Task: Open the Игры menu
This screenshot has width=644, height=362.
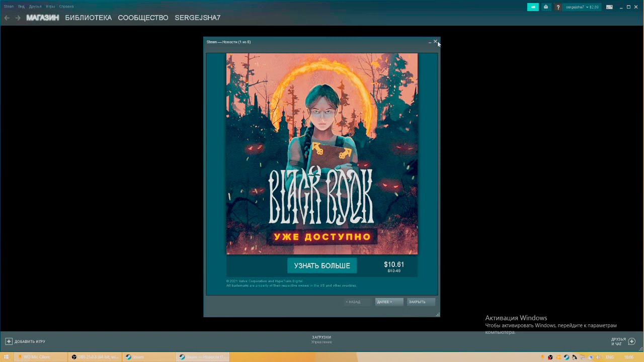Action: tap(50, 7)
